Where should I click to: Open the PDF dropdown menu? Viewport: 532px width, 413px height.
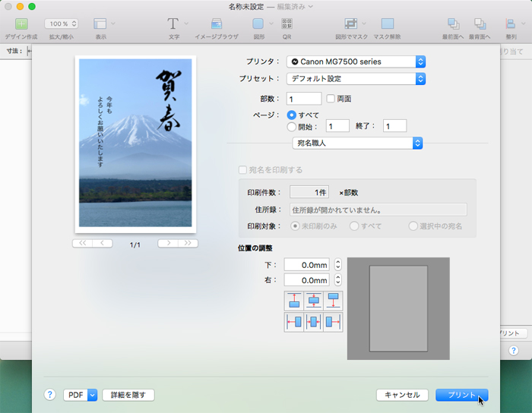click(81, 395)
